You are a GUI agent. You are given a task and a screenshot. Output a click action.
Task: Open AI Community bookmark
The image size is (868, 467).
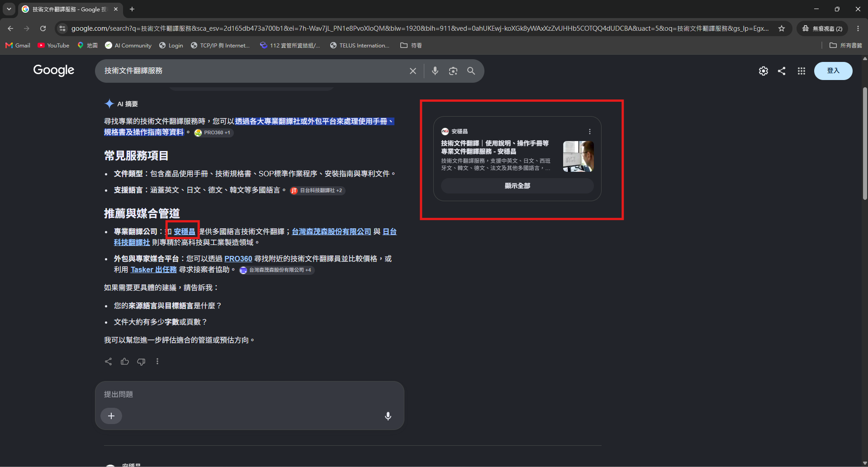[x=128, y=45]
